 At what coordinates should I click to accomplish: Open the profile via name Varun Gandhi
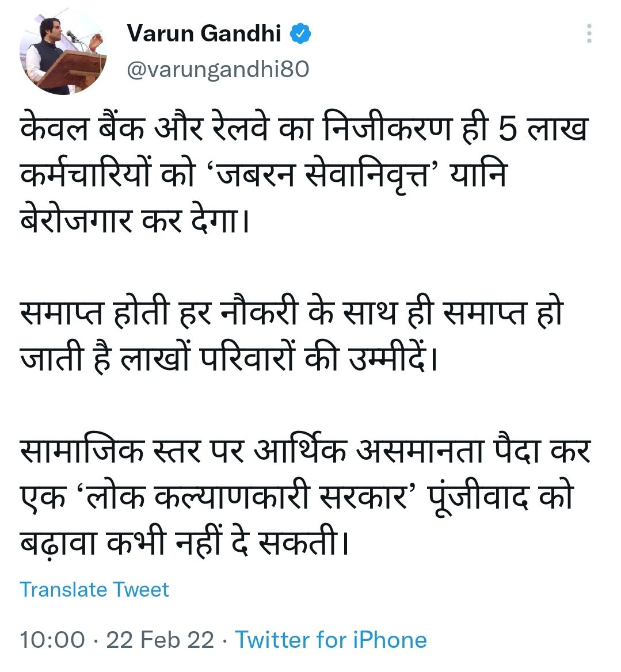[x=204, y=33]
